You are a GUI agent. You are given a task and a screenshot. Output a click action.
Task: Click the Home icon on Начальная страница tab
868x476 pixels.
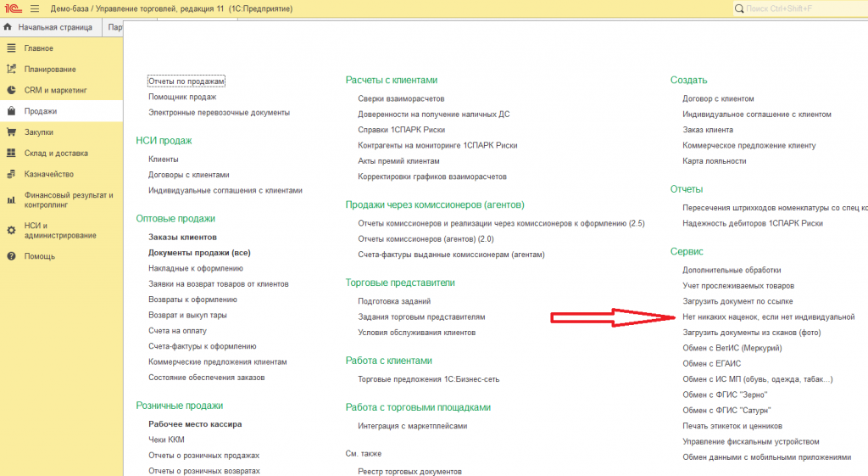8,26
